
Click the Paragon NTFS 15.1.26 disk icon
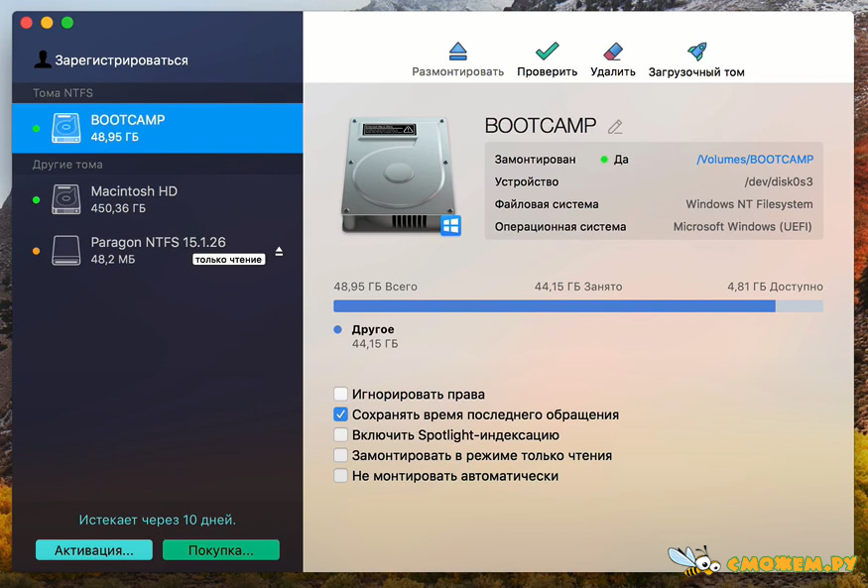(65, 250)
